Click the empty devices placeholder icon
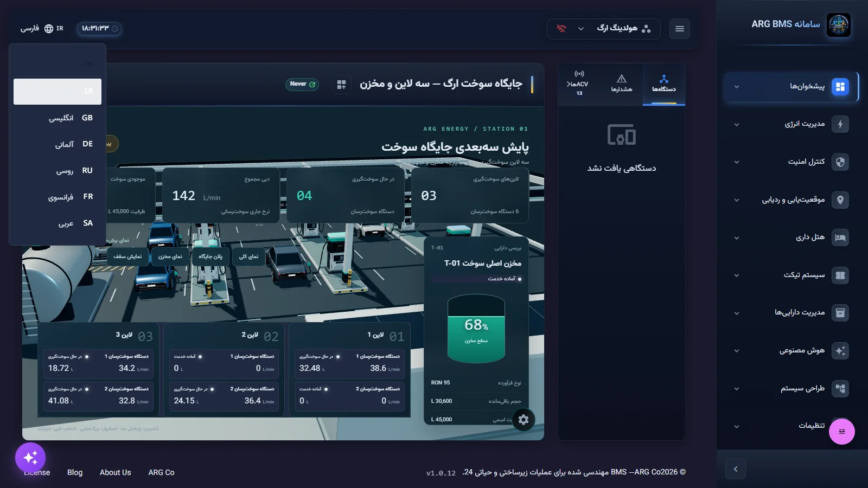Image resolution: width=868 pixels, height=488 pixels. (622, 135)
